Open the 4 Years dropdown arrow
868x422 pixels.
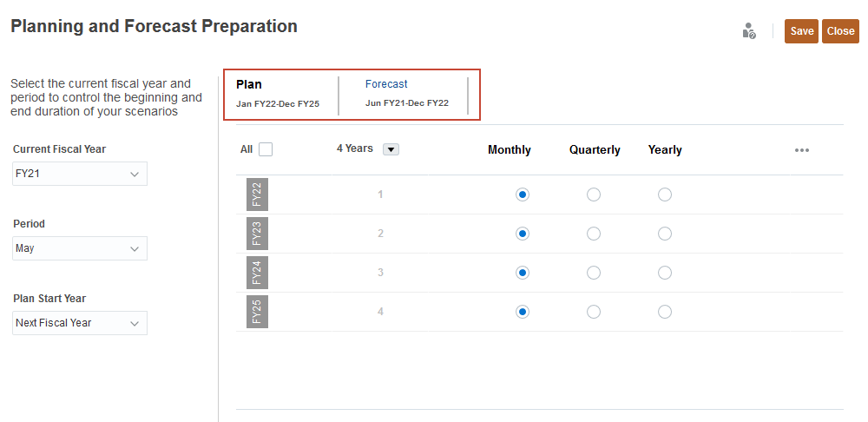click(x=391, y=149)
